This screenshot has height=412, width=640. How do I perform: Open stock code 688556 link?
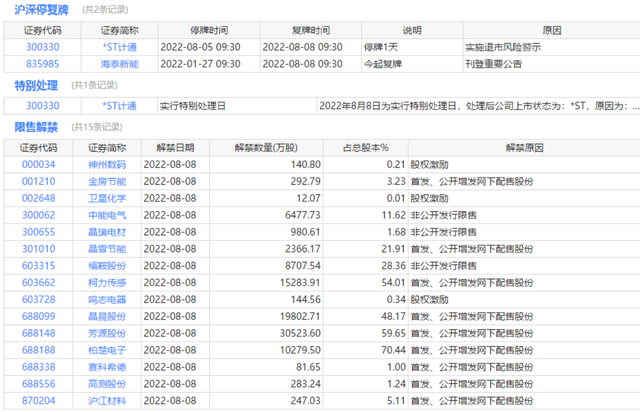tap(38, 384)
